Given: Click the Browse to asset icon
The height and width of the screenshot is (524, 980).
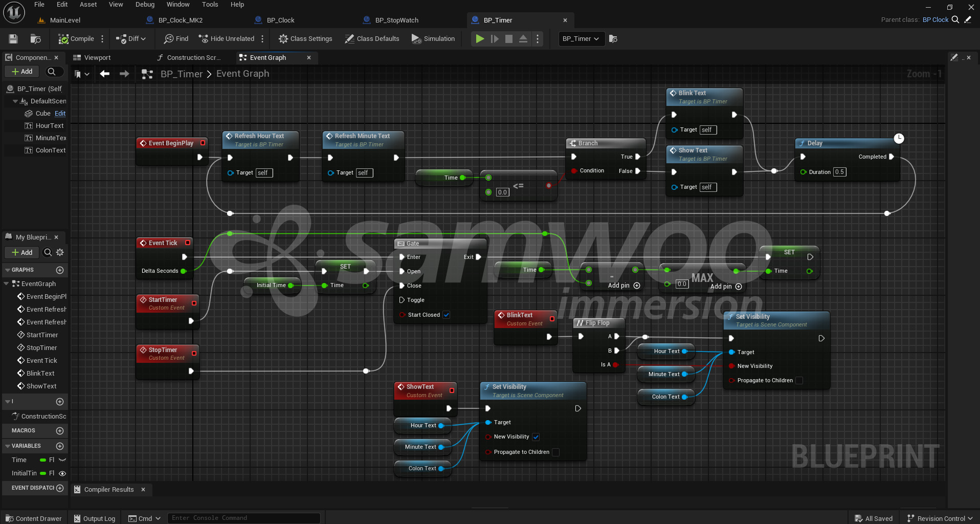Looking at the screenshot, I should [x=35, y=39].
